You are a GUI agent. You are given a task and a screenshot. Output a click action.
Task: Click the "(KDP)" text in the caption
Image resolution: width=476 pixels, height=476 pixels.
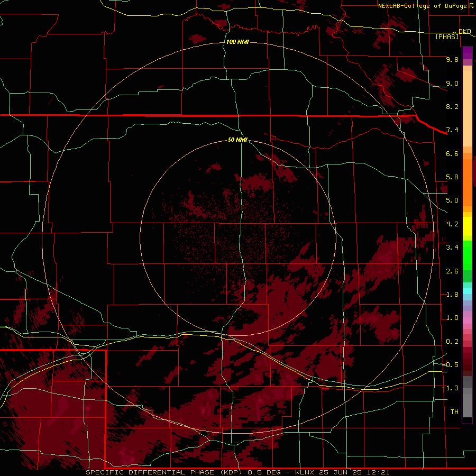[x=232, y=472]
